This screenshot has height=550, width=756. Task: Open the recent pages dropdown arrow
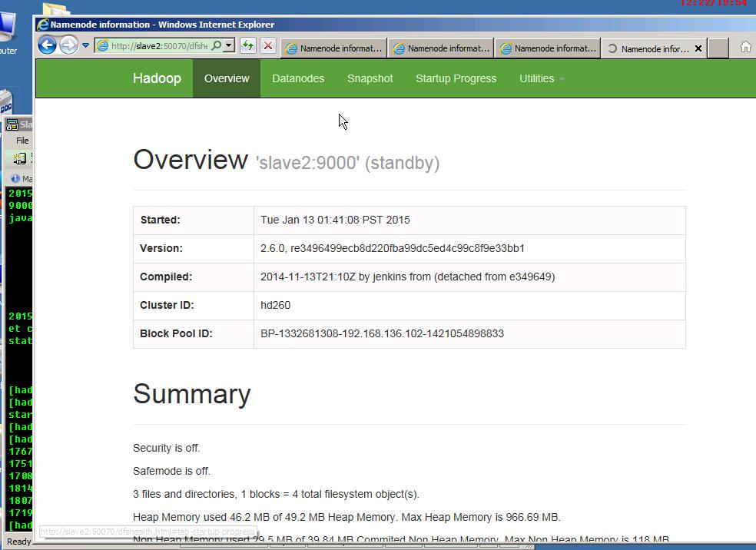pyautogui.click(x=85, y=45)
